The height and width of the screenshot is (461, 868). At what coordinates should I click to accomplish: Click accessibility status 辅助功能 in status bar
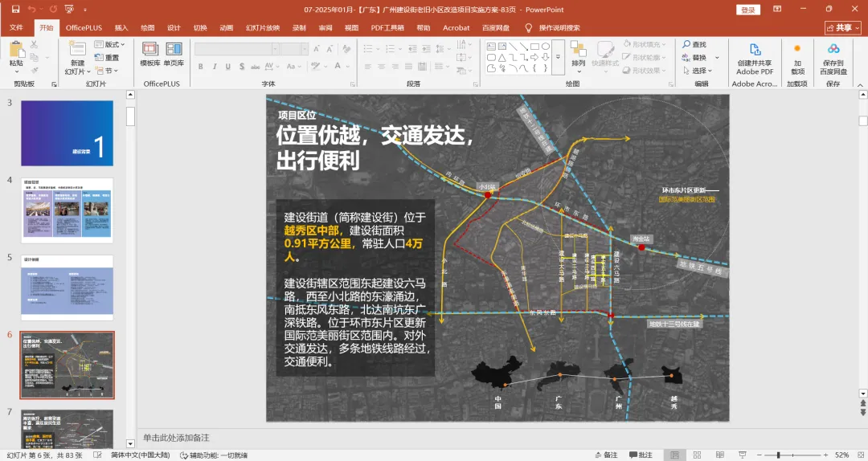(x=215, y=455)
